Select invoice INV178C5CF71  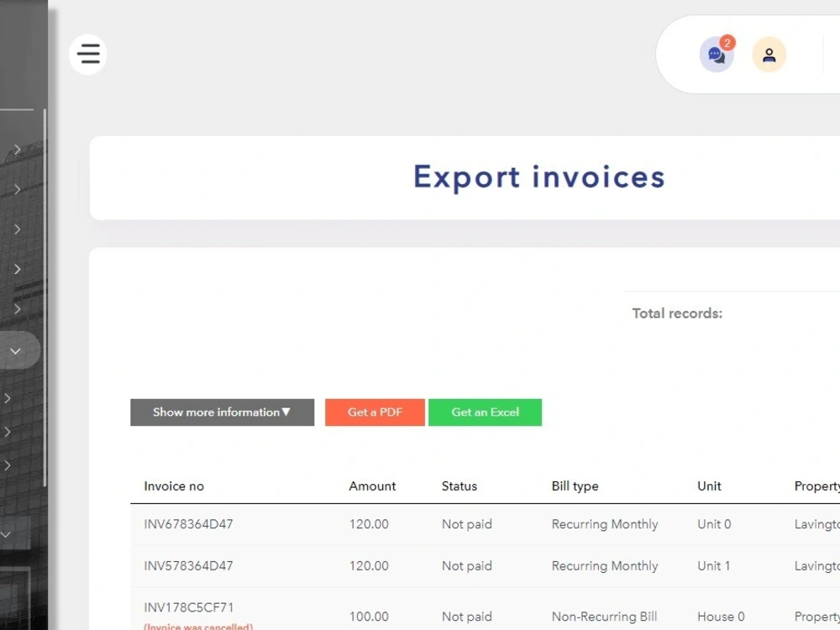[188, 607]
